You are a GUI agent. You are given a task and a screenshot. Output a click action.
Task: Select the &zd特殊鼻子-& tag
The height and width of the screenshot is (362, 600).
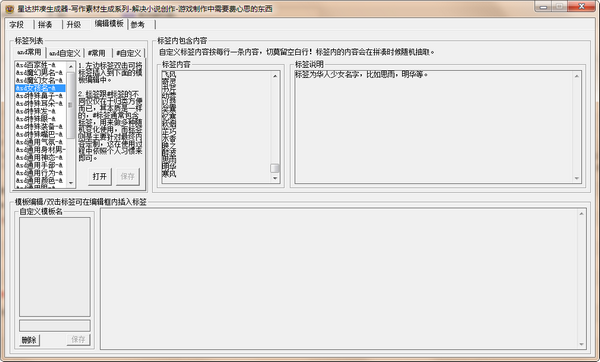40,96
